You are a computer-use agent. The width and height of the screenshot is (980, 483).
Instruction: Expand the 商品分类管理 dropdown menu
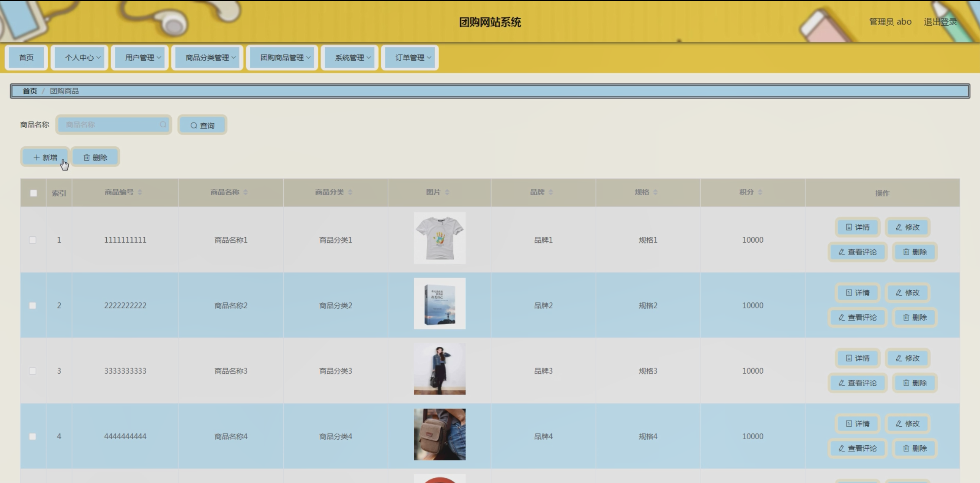(208, 57)
